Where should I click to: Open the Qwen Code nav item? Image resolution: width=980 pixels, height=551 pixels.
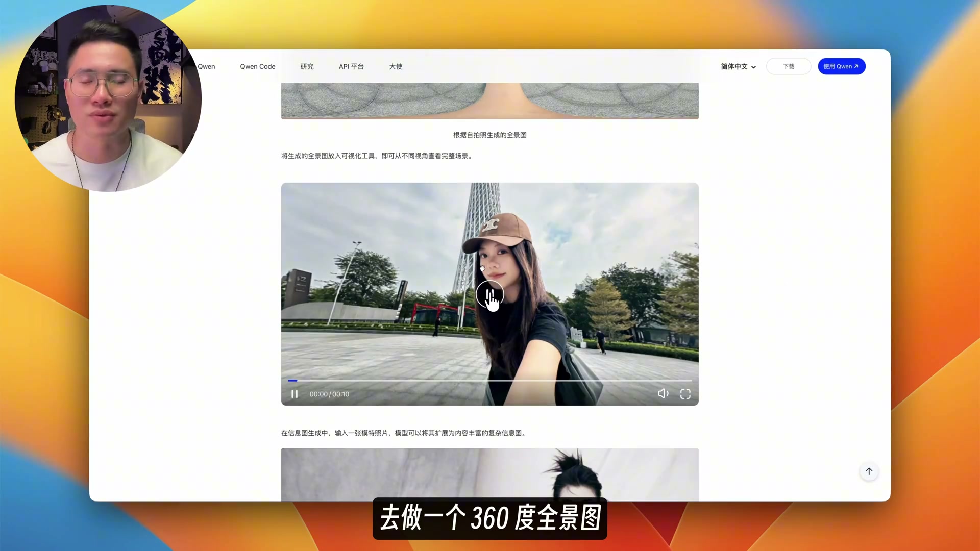[258, 67]
